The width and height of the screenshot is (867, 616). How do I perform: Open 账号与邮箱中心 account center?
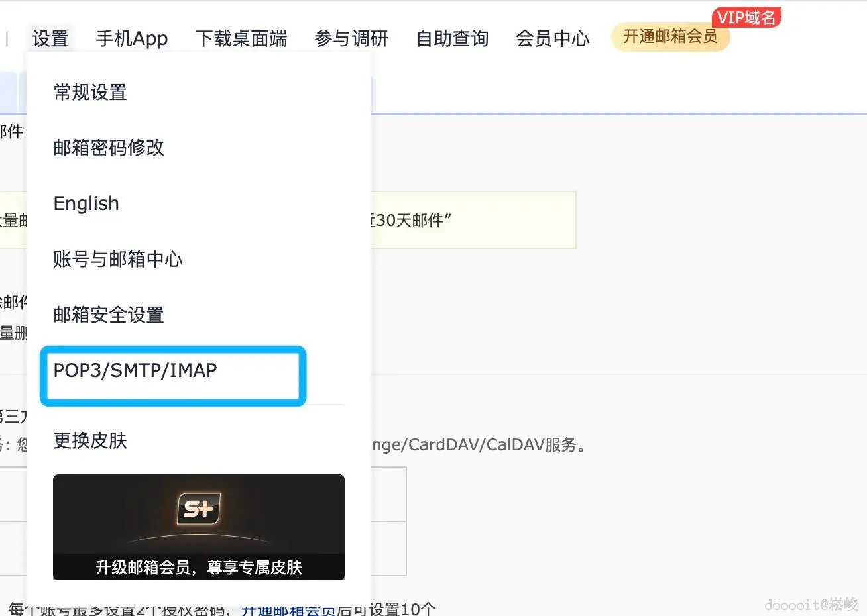pyautogui.click(x=117, y=260)
